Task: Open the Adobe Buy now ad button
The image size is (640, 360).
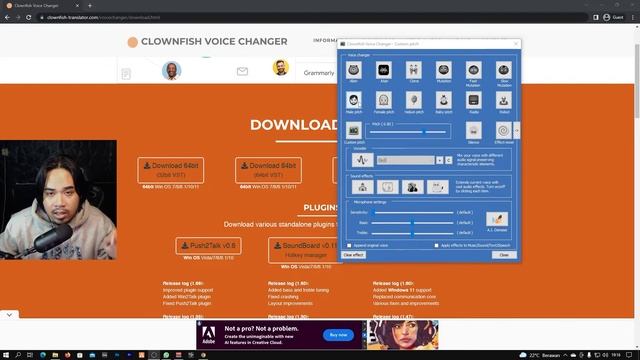Action: click(338, 335)
